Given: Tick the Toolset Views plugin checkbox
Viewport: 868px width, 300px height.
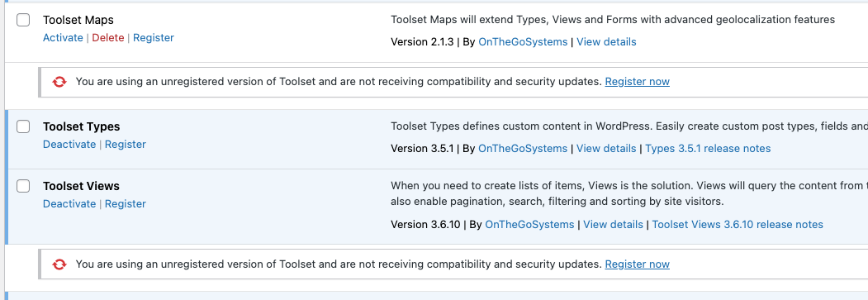Looking at the screenshot, I should tap(22, 186).
